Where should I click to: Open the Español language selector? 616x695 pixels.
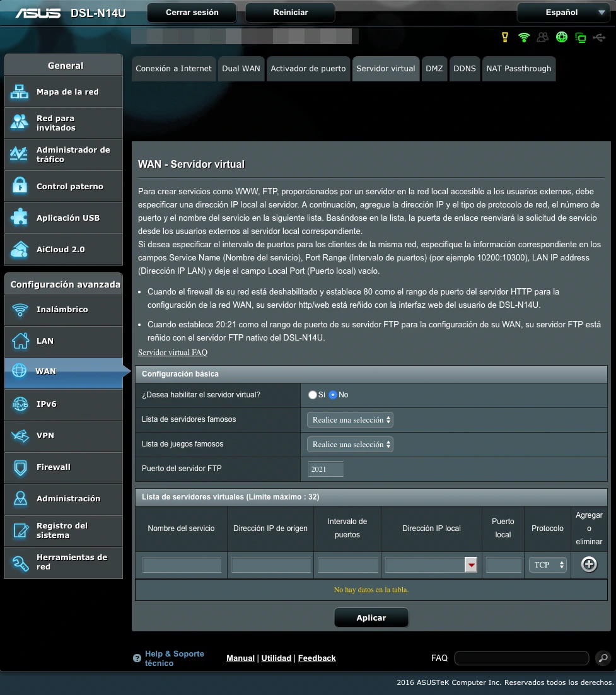562,13
